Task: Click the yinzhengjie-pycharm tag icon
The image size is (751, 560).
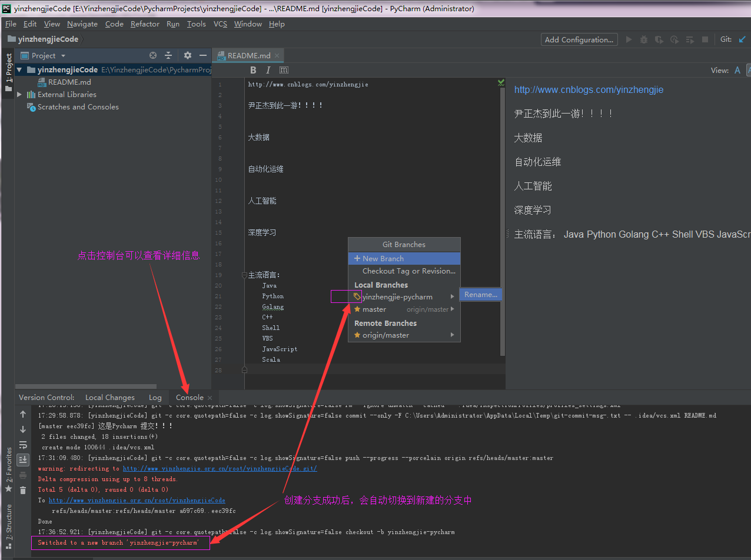Action: point(357,296)
